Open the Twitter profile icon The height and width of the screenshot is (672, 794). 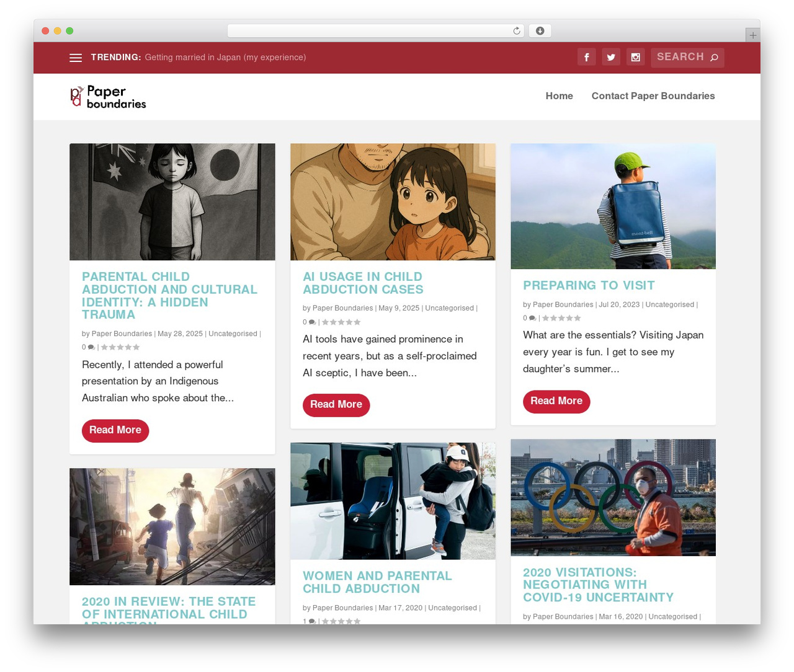(611, 57)
